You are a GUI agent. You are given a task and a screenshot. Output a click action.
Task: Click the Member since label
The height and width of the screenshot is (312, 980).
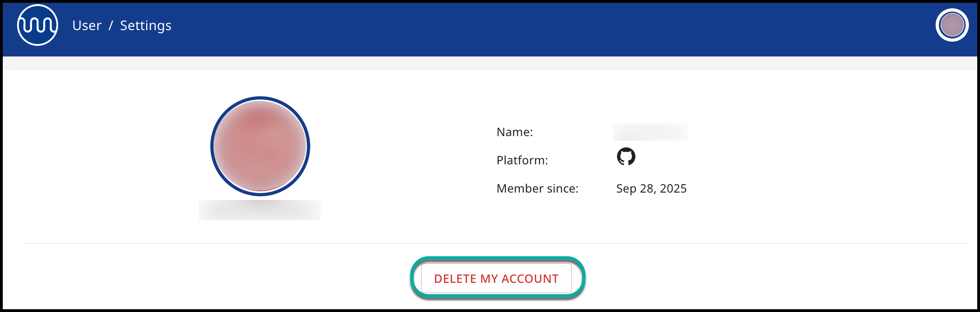pyautogui.click(x=537, y=189)
